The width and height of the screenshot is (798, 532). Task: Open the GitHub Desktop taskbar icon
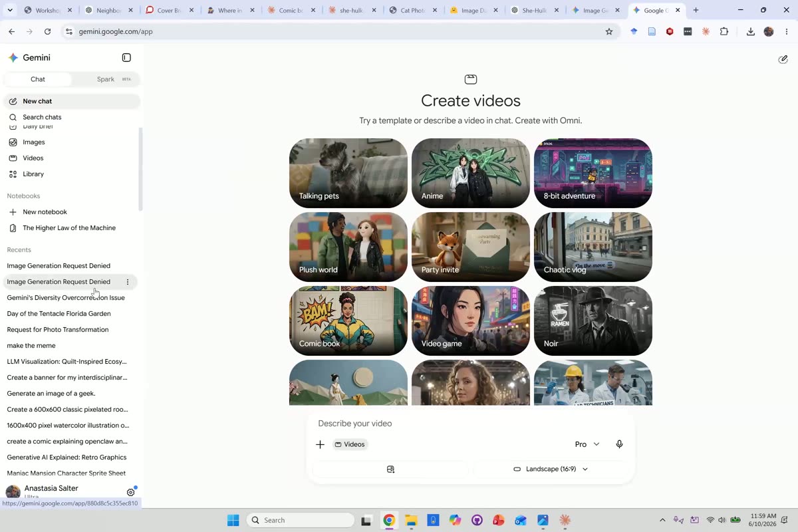click(x=477, y=520)
